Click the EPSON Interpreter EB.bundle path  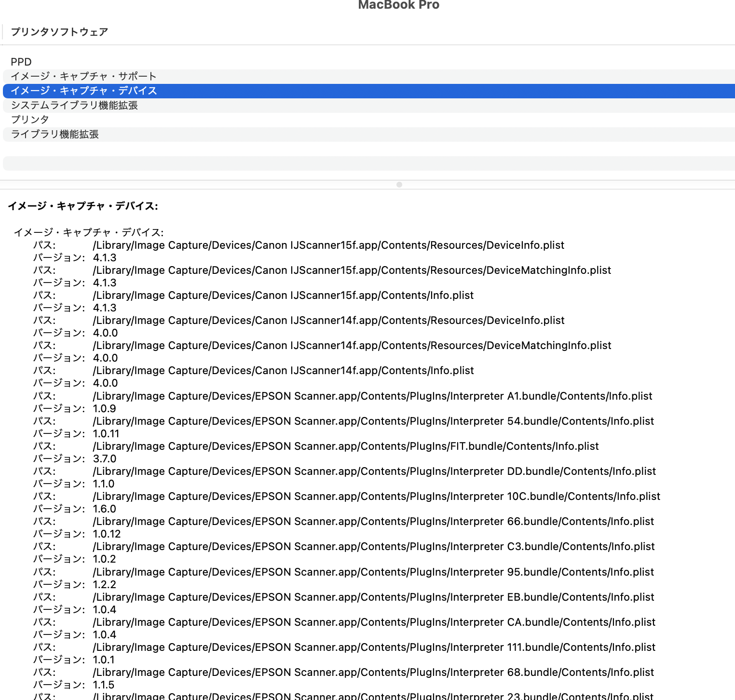(373, 597)
